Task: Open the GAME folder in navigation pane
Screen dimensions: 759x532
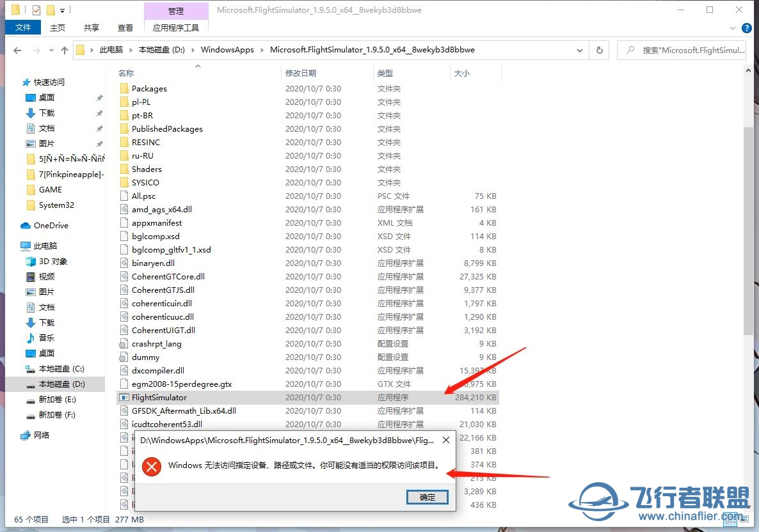Action: pyautogui.click(x=51, y=189)
